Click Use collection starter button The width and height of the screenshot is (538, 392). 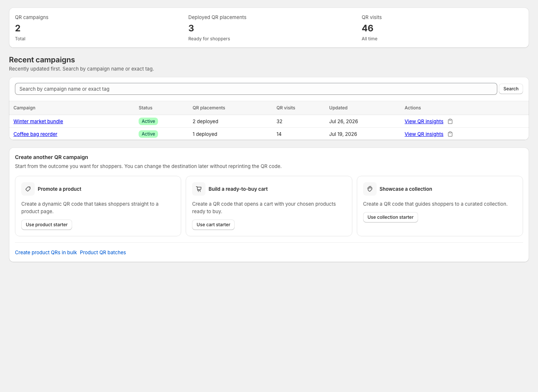[390, 217]
